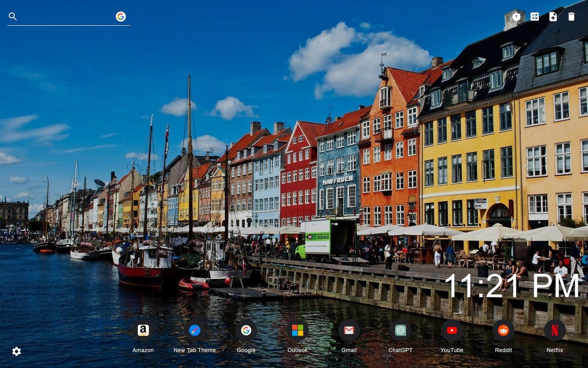
Task: Open the YouTube shortcut
Action: [x=452, y=330]
